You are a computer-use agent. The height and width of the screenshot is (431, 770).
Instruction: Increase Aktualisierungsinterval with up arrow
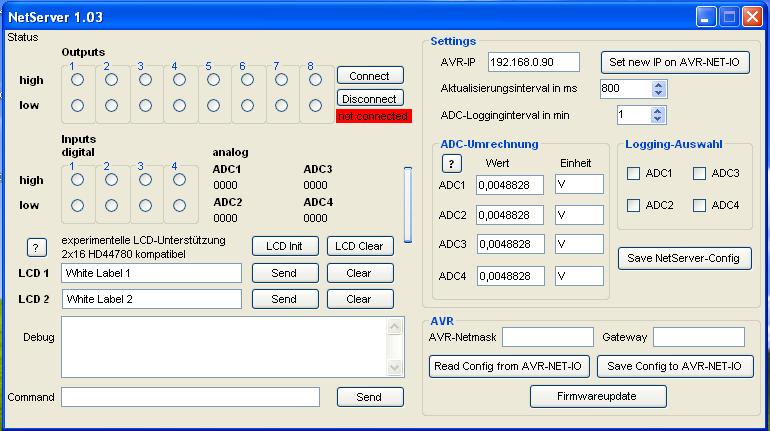[x=658, y=84]
